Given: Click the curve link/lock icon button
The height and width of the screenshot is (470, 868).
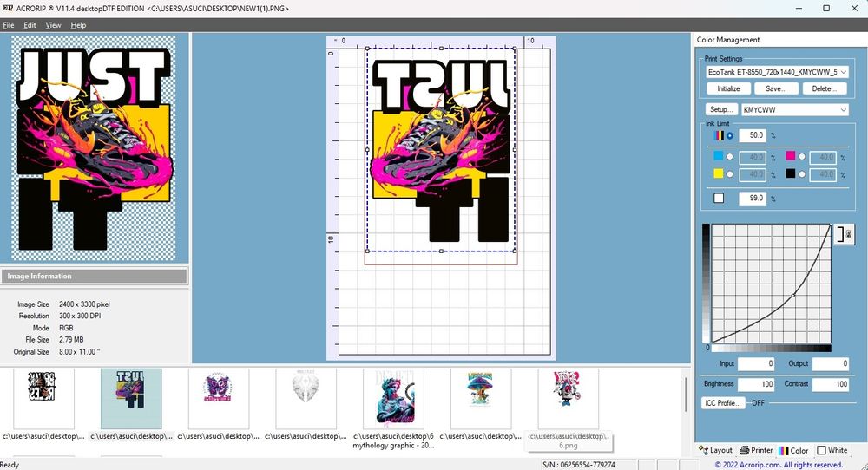Looking at the screenshot, I should [x=845, y=234].
